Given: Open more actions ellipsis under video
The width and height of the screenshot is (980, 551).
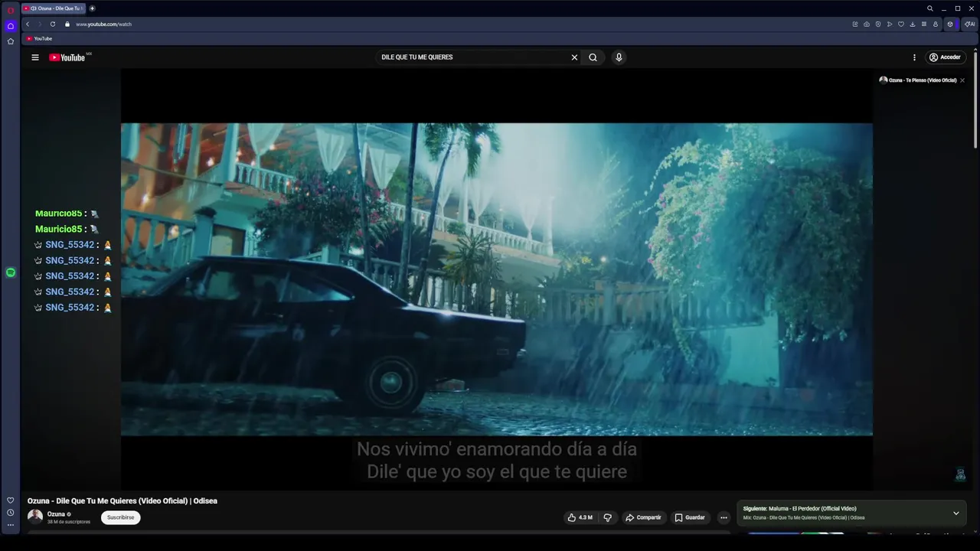Looking at the screenshot, I should click(724, 517).
